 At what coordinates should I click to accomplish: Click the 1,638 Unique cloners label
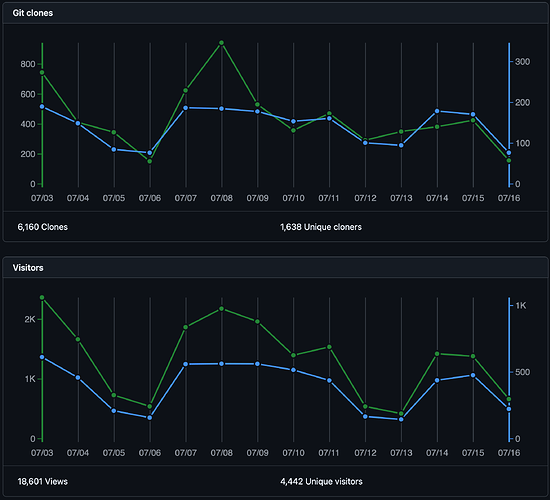point(321,227)
